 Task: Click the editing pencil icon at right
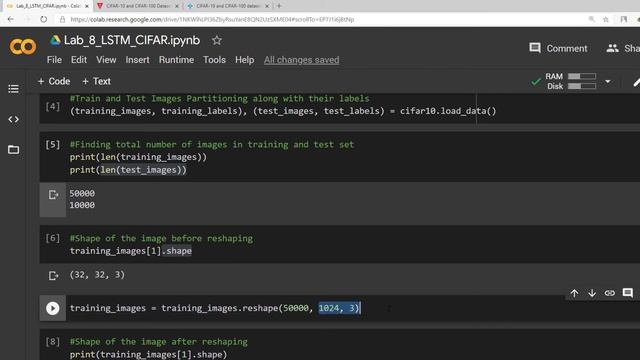click(x=636, y=82)
